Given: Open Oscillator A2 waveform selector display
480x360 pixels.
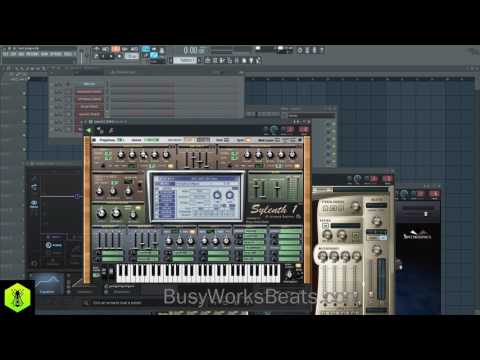Looking at the screenshot, I should tap(259, 166).
